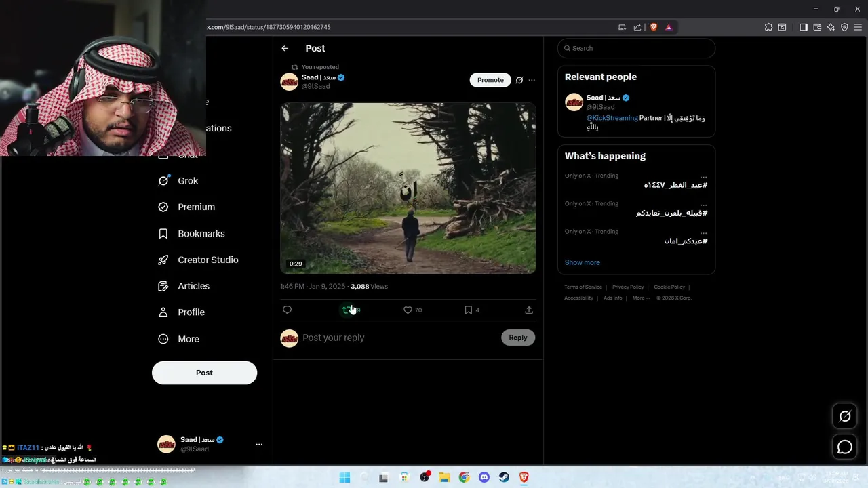
Task: Click the Promote button
Action: [x=490, y=80]
